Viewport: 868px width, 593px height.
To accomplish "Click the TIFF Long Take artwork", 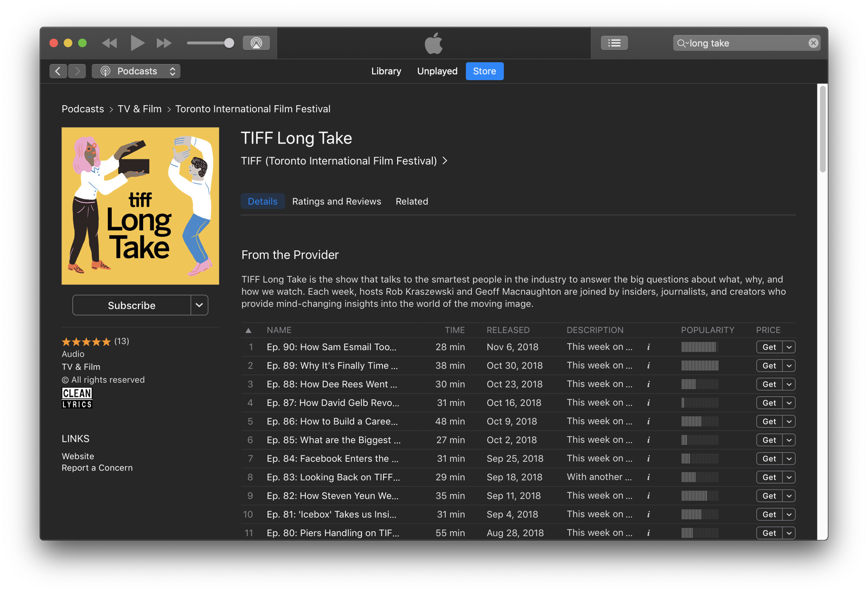I will pos(141,206).
